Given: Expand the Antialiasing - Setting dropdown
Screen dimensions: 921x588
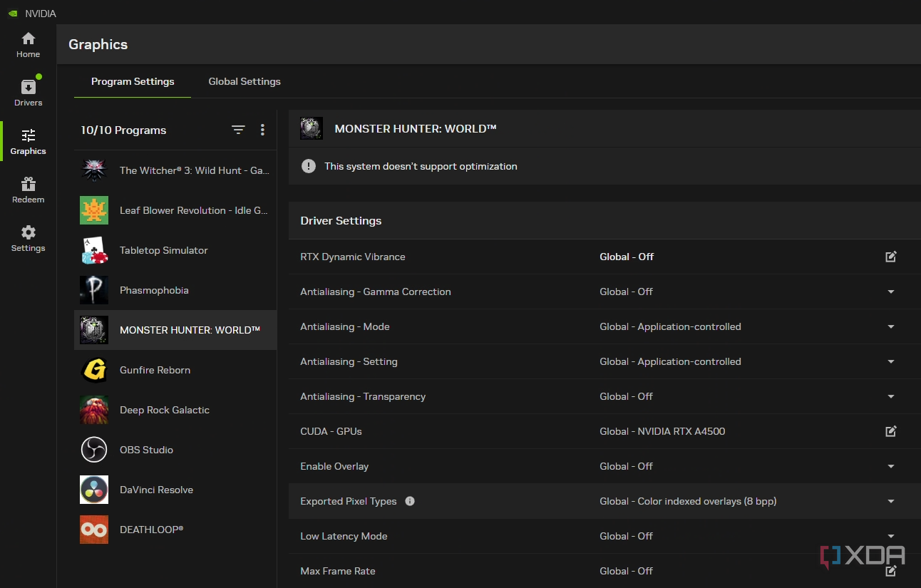Looking at the screenshot, I should point(890,361).
